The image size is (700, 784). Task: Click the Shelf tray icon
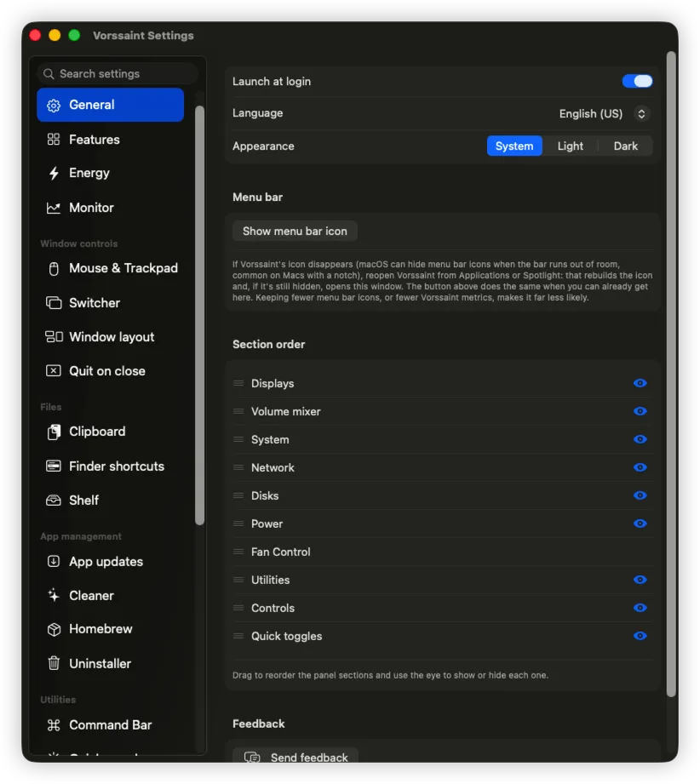pyautogui.click(x=54, y=501)
